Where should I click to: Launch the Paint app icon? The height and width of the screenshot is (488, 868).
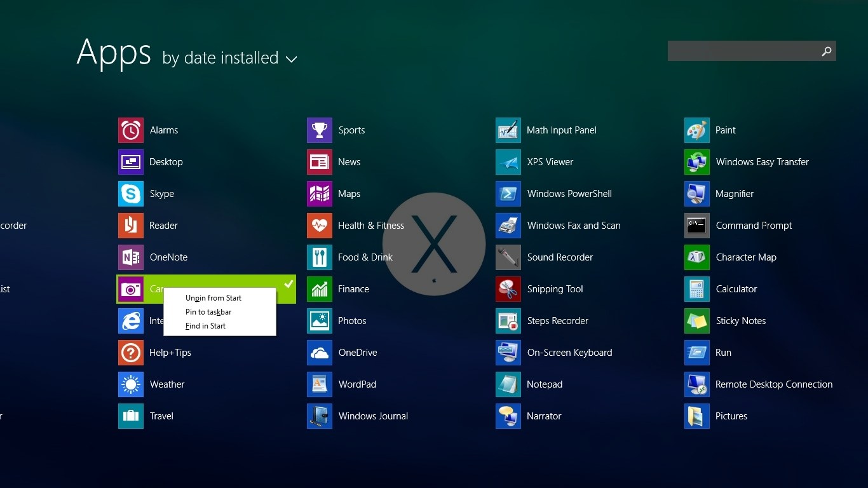(x=697, y=130)
